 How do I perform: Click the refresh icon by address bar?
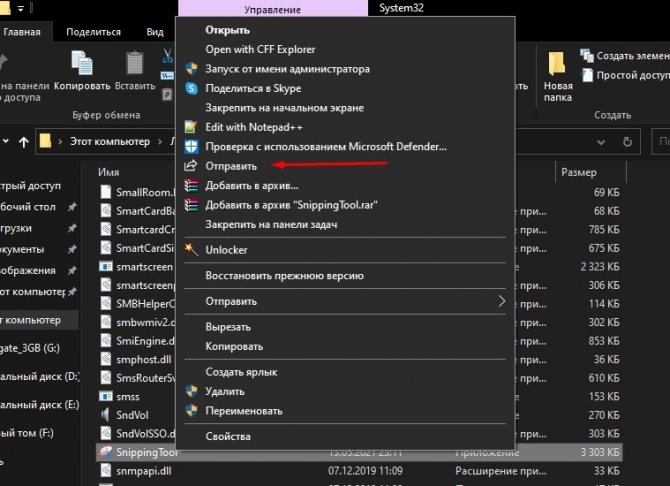pyautogui.click(x=627, y=141)
